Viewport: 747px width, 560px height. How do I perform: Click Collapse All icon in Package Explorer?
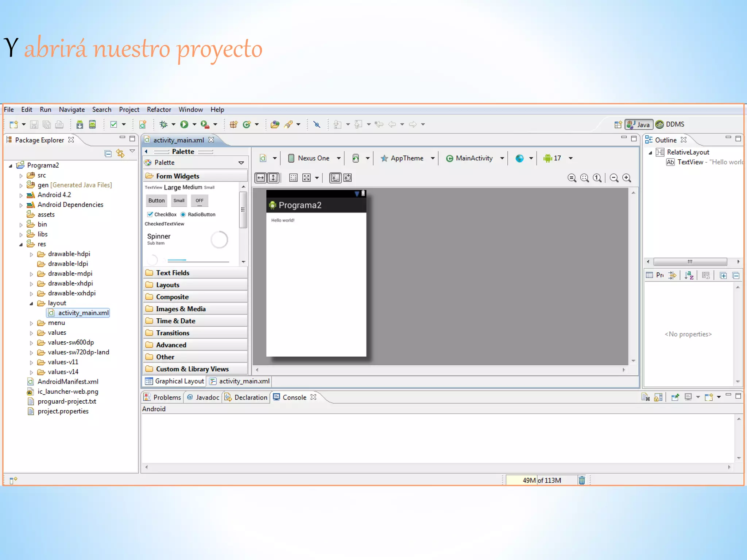click(x=108, y=153)
